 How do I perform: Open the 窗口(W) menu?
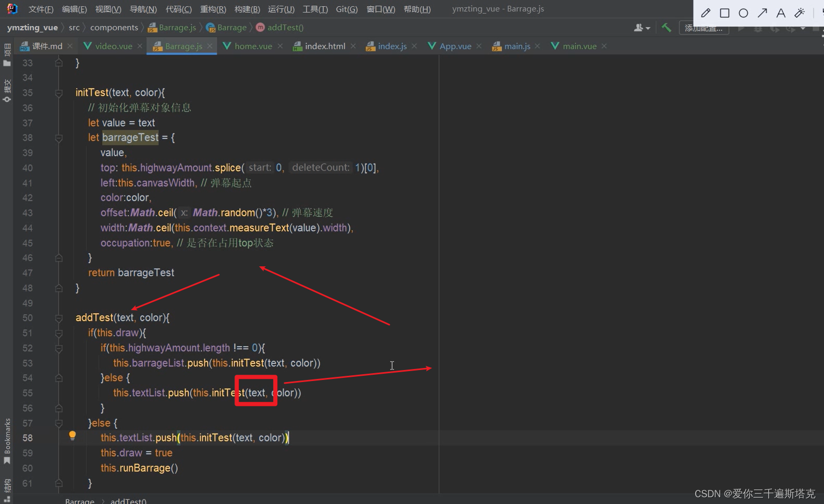coord(380,9)
